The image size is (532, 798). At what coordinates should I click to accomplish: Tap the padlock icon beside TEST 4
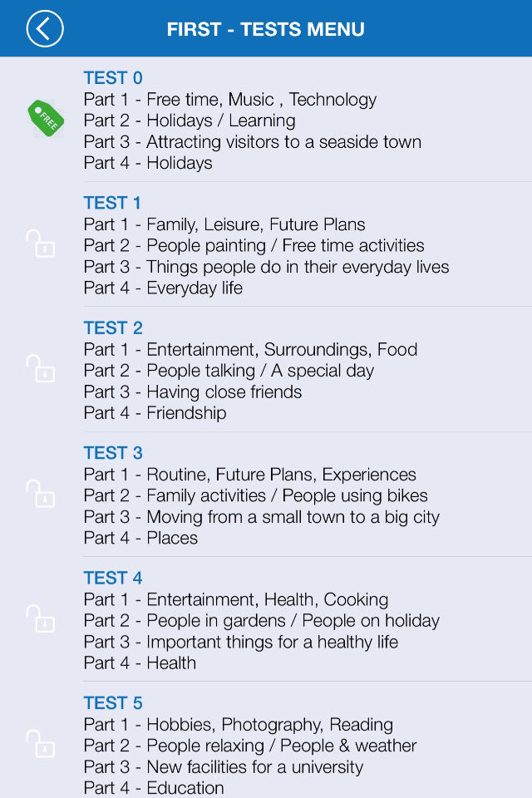point(41,618)
